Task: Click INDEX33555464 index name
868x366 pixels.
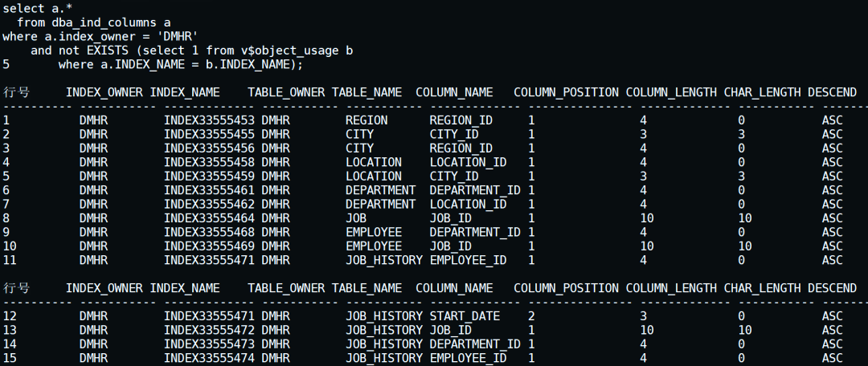Action: [209, 218]
